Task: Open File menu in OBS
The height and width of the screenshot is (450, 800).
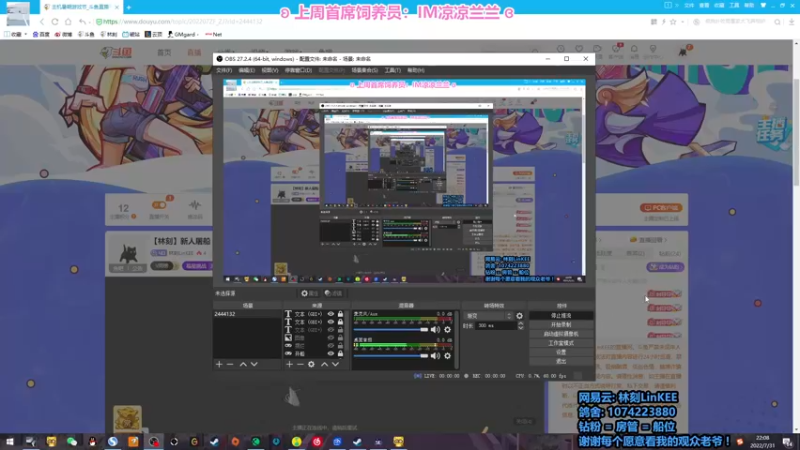Action: pyautogui.click(x=224, y=70)
